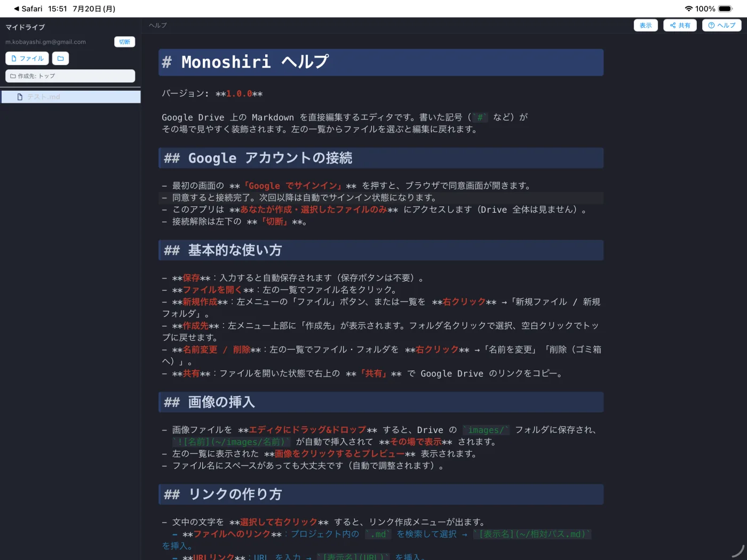Screen dimensions: 747x560
Task: Click the inline code `![名前](~/images/名前)`
Action: 232,442
